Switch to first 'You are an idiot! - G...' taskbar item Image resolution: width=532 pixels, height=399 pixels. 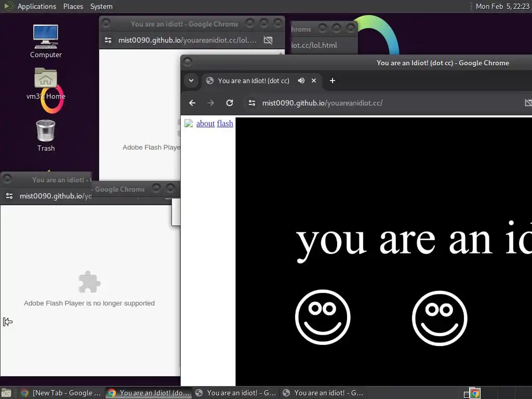click(236, 393)
